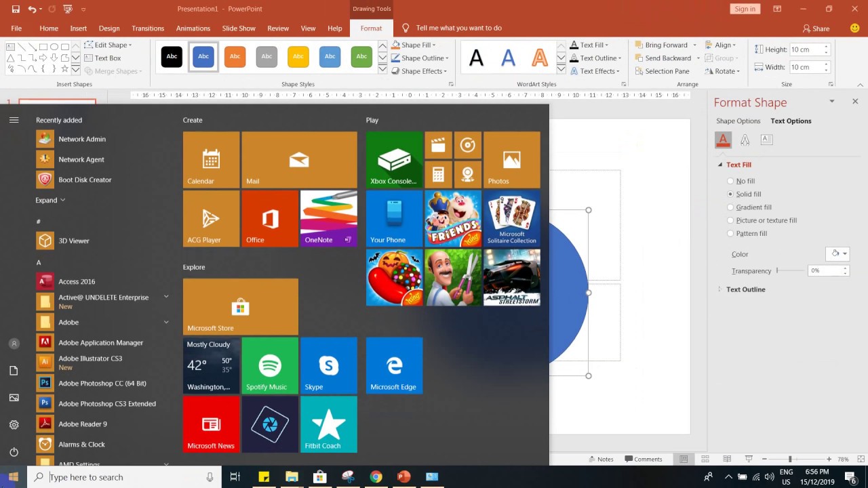Open the Microsoft Store tile

pos(240,306)
